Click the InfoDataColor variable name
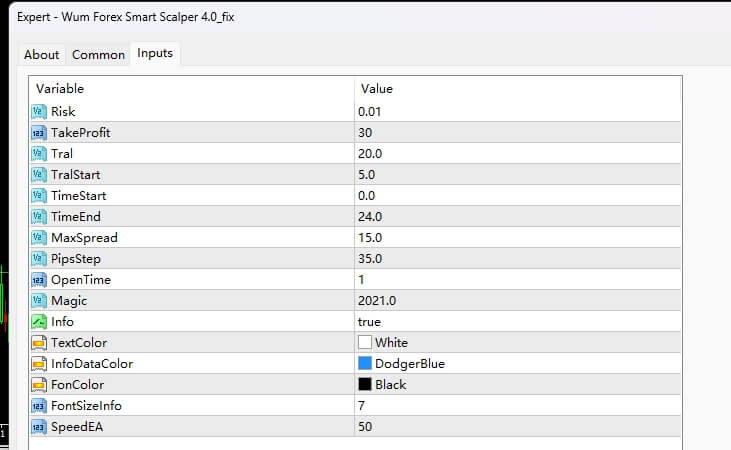This screenshot has width=731, height=450. point(92,363)
